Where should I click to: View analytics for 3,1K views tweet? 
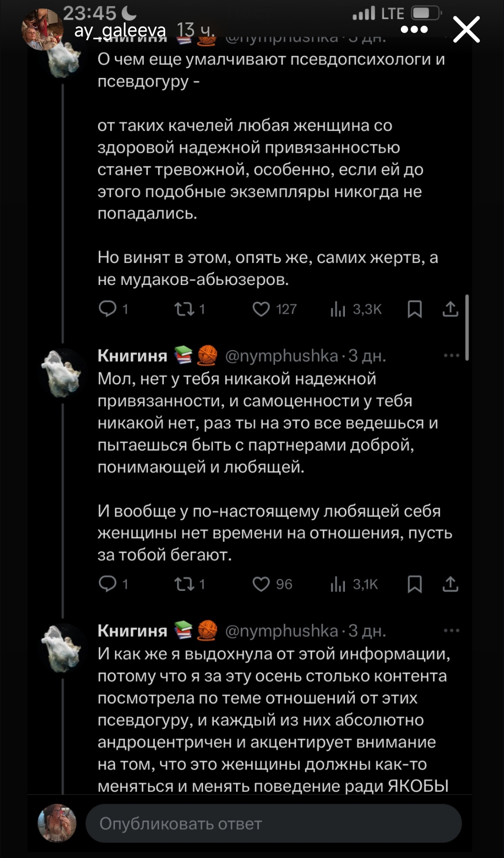[338, 584]
